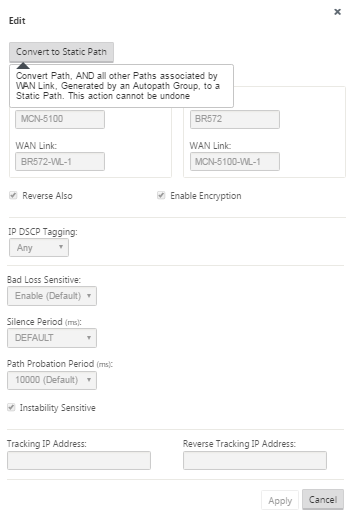Viewport: 361px width, 514px height.
Task: Click the MCN-5100-WL-1 WAN Link field
Action: click(x=235, y=162)
